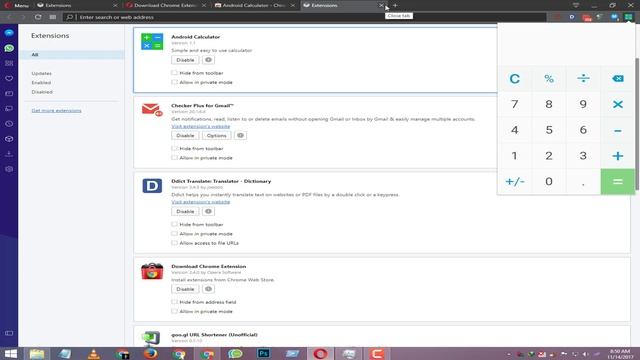The image size is (640, 360).
Task: Tap the divide key on calculator
Action: pos(583,78)
